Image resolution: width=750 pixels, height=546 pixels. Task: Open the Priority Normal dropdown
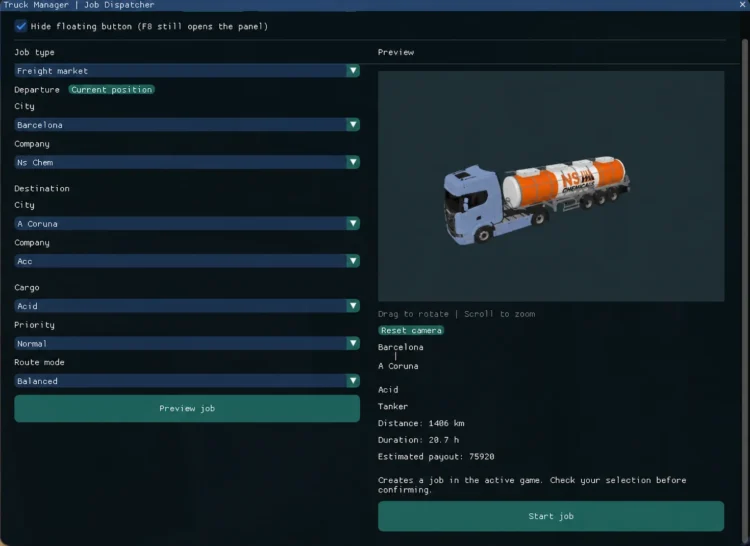coord(187,343)
